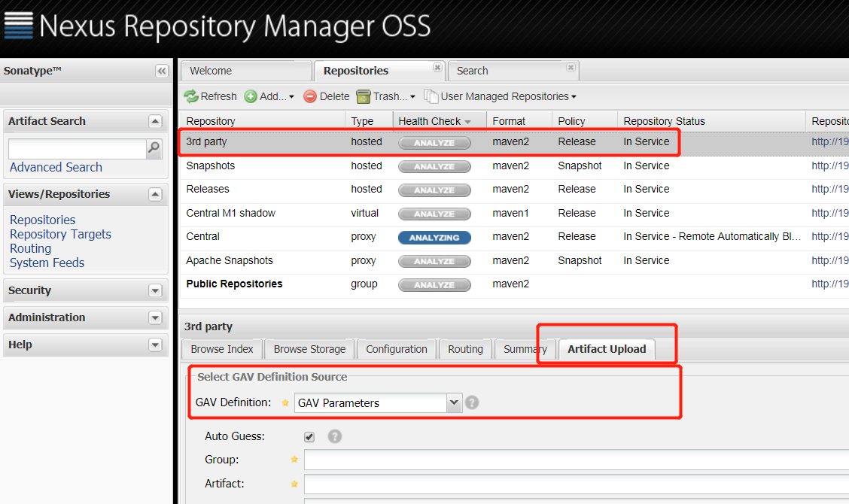Close the Search tab
This screenshot has width=849, height=504.
point(571,67)
